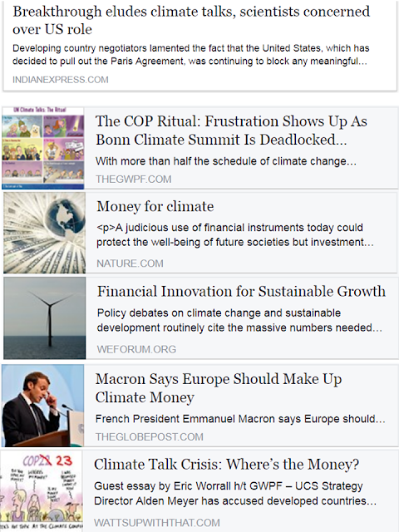Open the Macron at podium thumbnail
The width and height of the screenshot is (399, 532).
[42, 406]
